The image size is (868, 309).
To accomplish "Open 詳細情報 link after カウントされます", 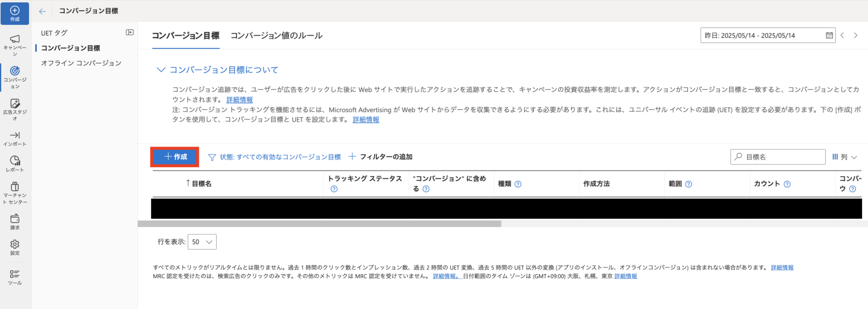I will point(240,100).
